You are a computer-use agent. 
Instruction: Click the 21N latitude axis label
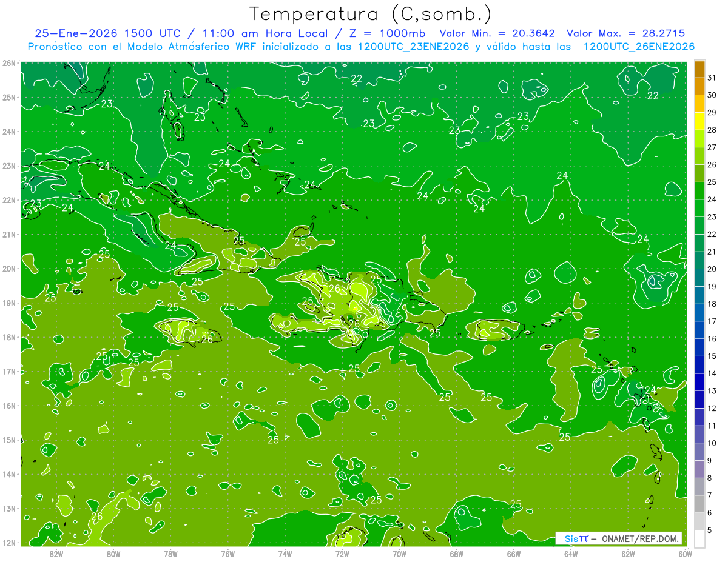9,234
